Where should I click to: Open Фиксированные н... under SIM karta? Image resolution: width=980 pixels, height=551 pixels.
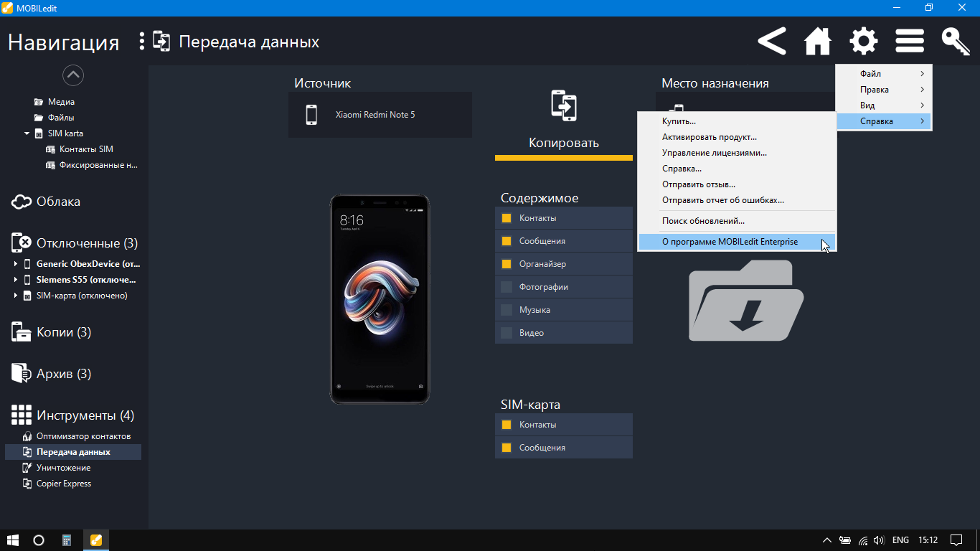click(98, 165)
